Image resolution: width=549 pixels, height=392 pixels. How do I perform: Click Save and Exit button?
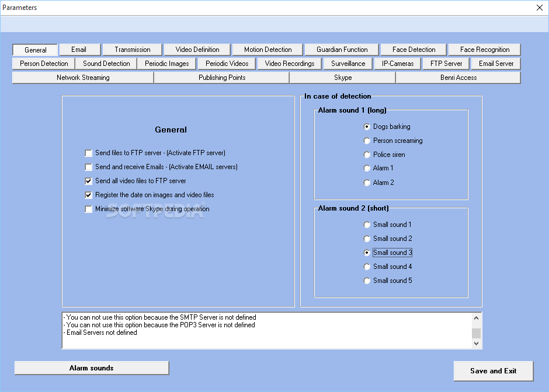pos(494,371)
